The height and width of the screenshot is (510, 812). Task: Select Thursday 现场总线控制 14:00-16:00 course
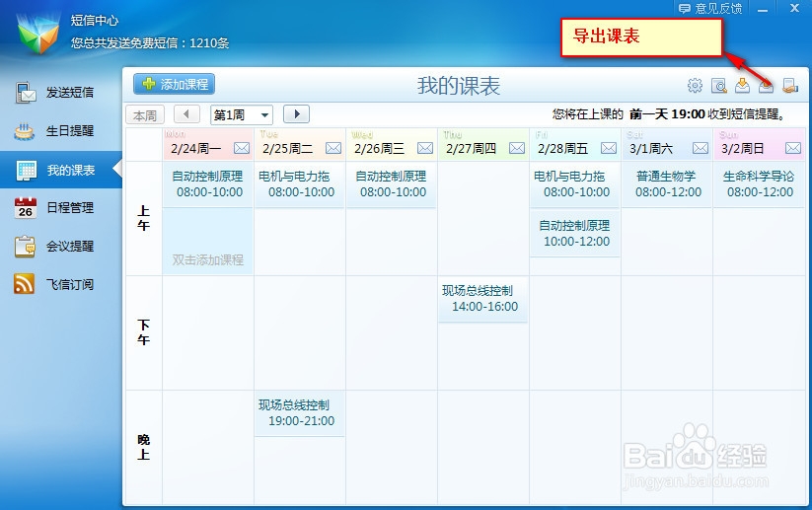[x=483, y=299]
